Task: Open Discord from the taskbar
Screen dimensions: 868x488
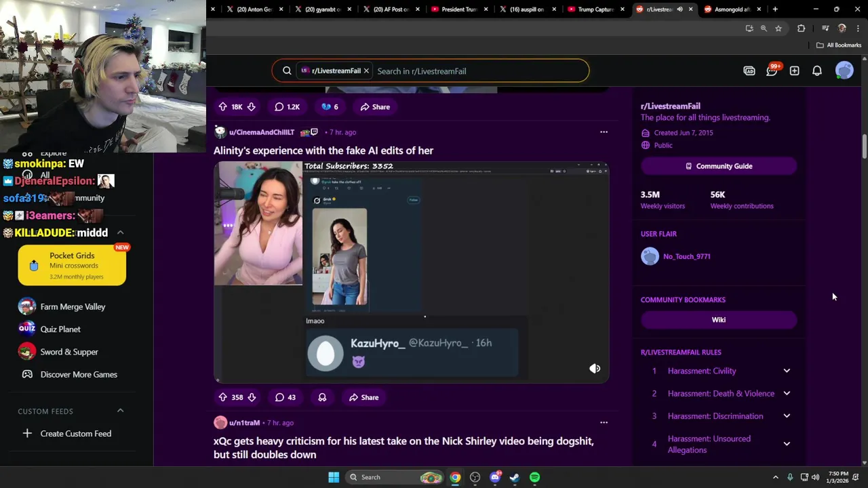Action: click(x=495, y=477)
